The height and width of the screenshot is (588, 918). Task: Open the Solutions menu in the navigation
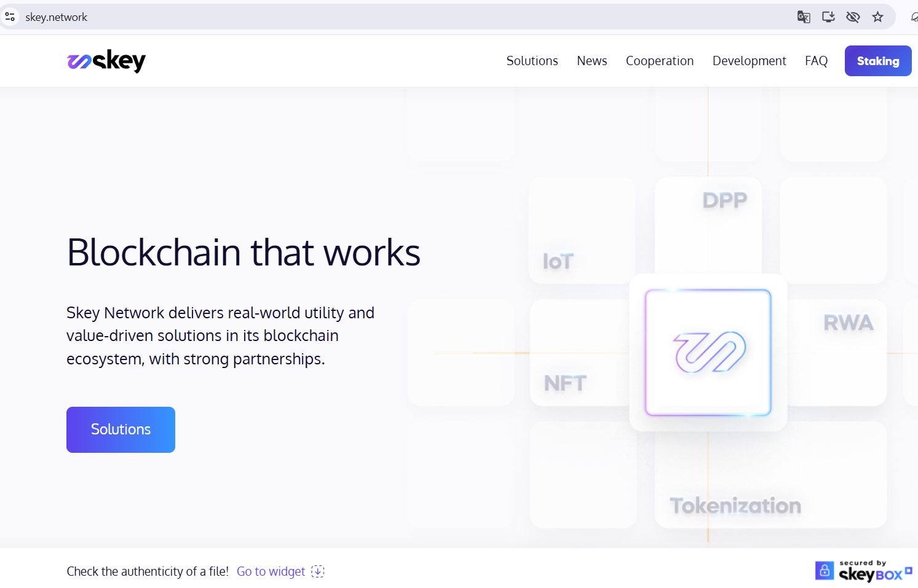pos(532,61)
